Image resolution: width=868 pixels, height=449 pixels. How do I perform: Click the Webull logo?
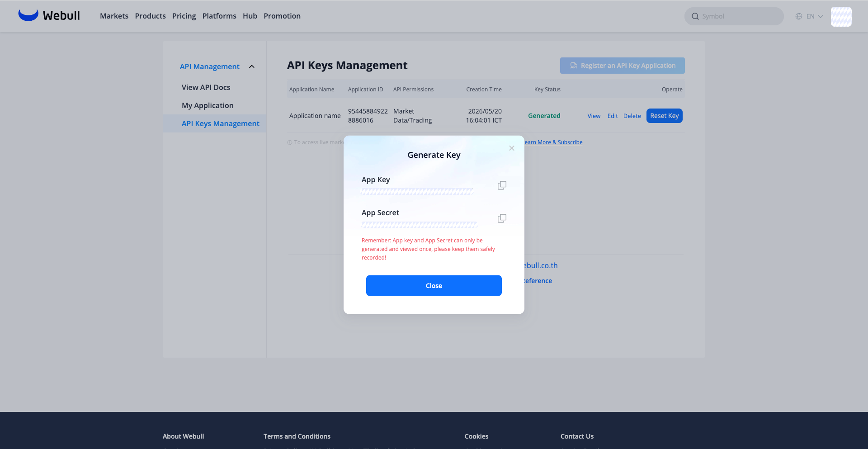49,16
